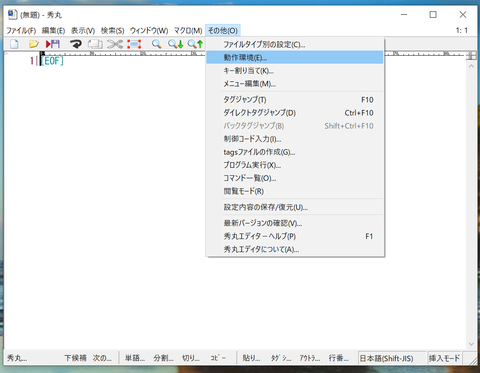Viewport: 480px width, 373px height.
Task: Open the 検索(S) menu
Action: [x=113, y=31]
